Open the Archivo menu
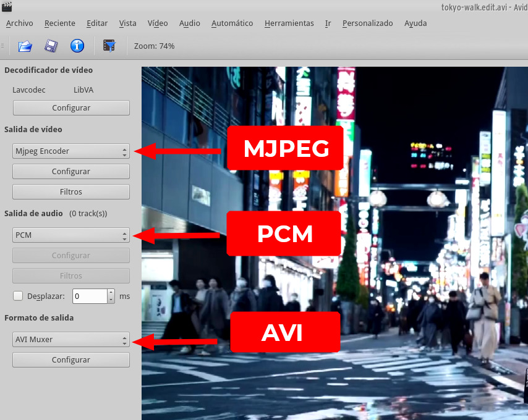The image size is (528, 420). tap(19, 23)
